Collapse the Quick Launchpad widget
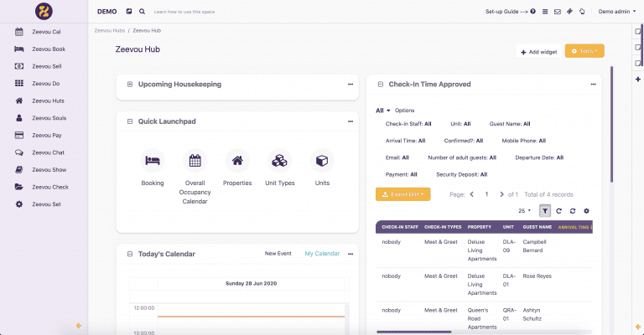 [x=130, y=121]
